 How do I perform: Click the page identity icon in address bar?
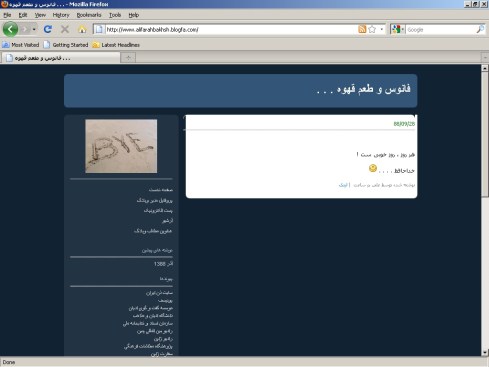99,29
